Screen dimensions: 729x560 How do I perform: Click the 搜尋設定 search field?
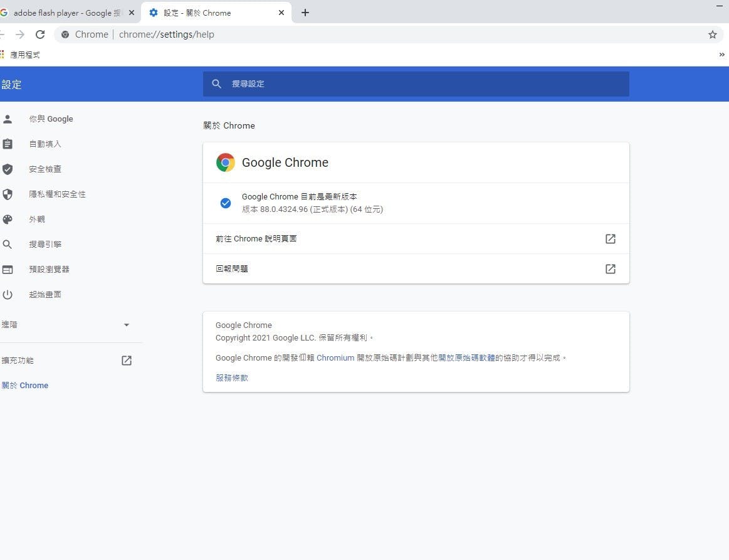(x=416, y=84)
